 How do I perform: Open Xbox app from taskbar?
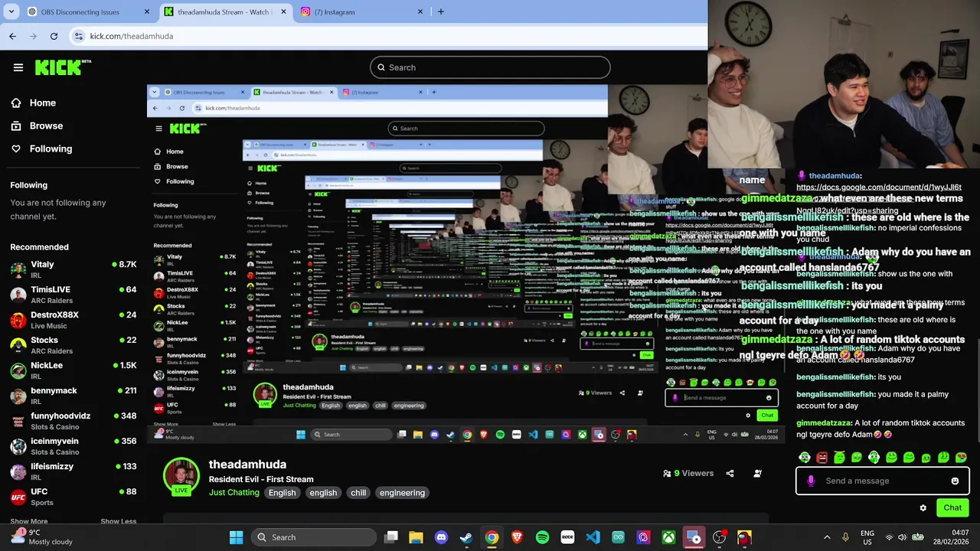[668, 537]
